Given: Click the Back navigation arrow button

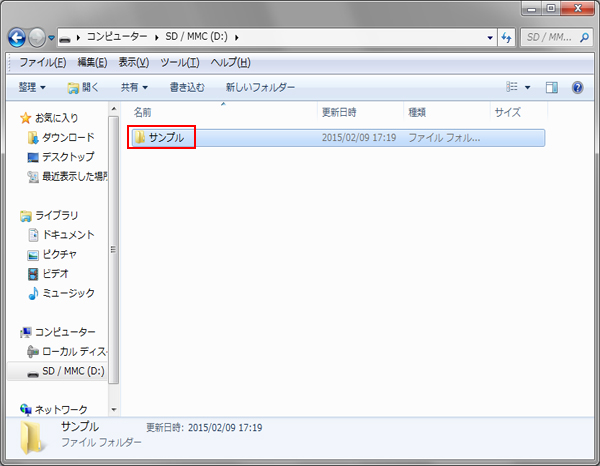Looking at the screenshot, I should click(17, 37).
